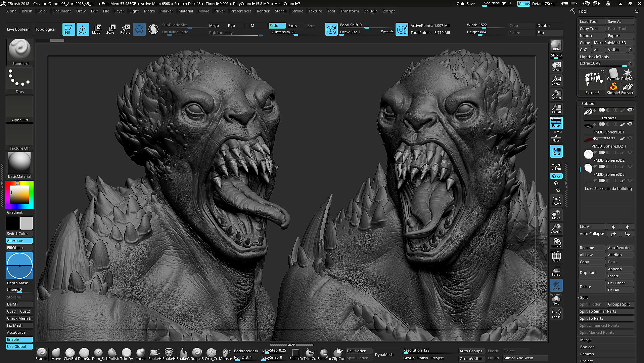Viewport: 644px width, 363px height.
Task: Select the PM3D_Sphere3D3 subtool
Action: pyautogui.click(x=608, y=171)
